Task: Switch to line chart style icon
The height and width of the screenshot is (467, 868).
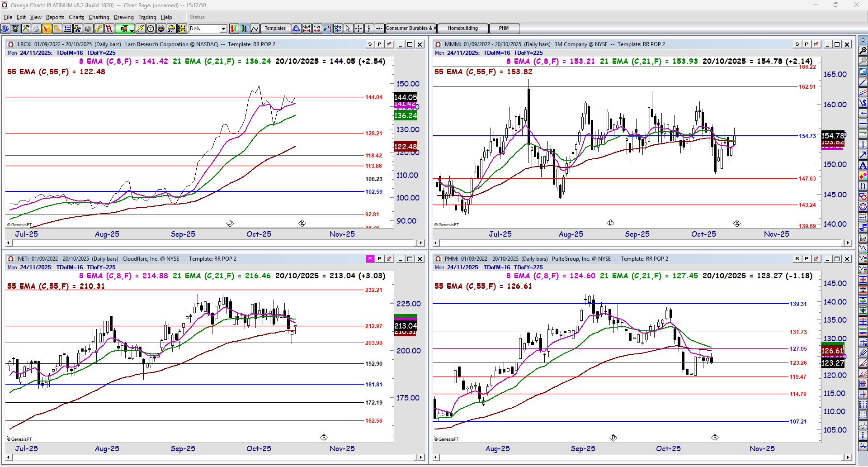Action: [255, 29]
